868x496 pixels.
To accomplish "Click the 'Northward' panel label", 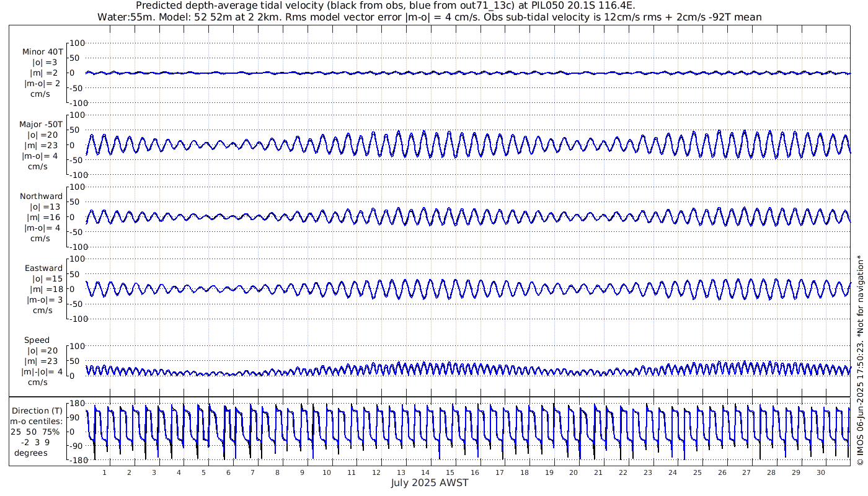I will 42,197.
